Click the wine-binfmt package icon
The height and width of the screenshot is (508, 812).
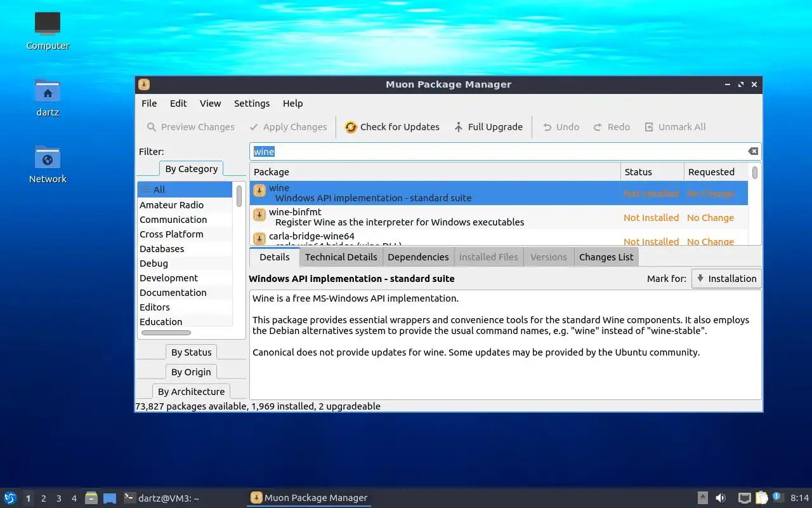[259, 215]
